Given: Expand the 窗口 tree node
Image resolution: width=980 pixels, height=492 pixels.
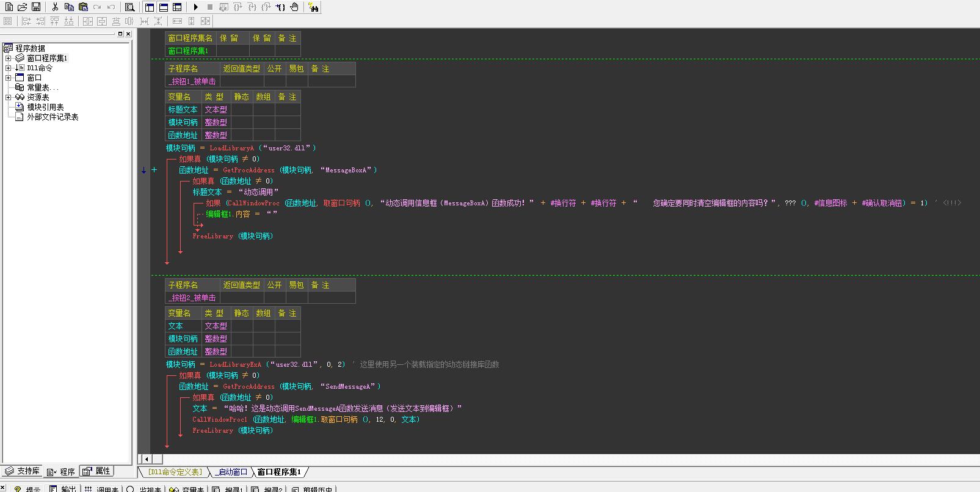Looking at the screenshot, I should pos(9,78).
